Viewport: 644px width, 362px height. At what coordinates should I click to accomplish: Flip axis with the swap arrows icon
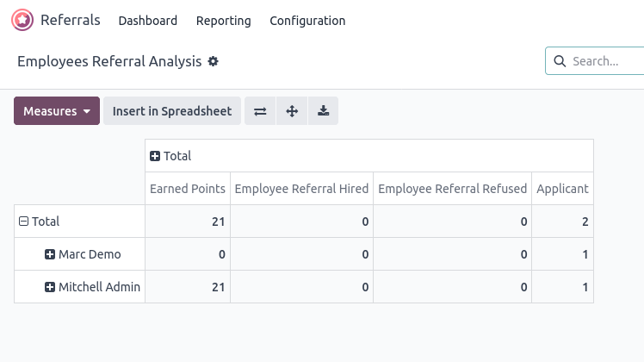point(260,111)
